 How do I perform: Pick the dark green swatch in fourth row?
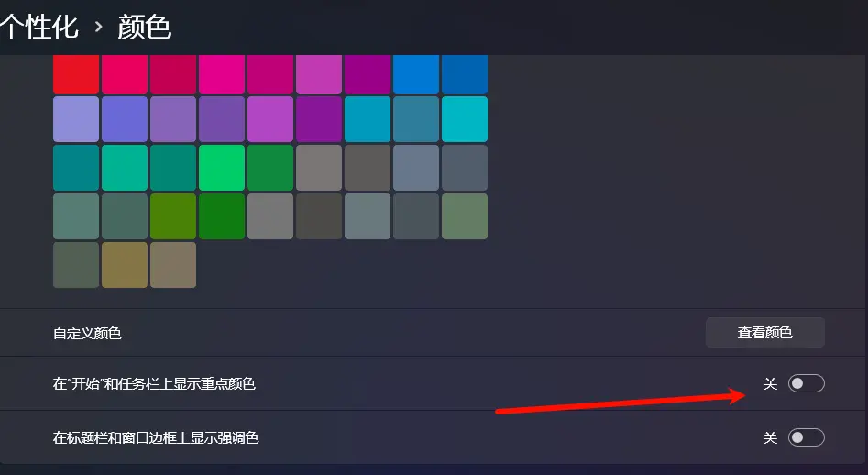(222, 216)
